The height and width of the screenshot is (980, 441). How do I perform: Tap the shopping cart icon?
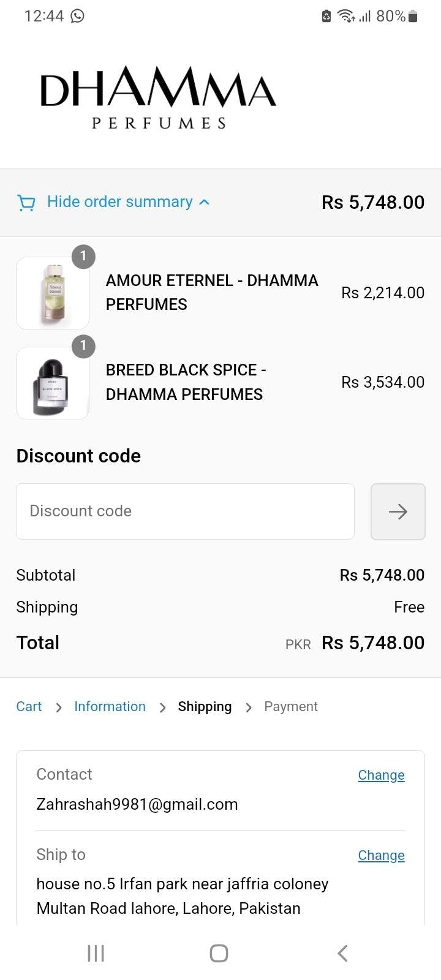tap(26, 203)
